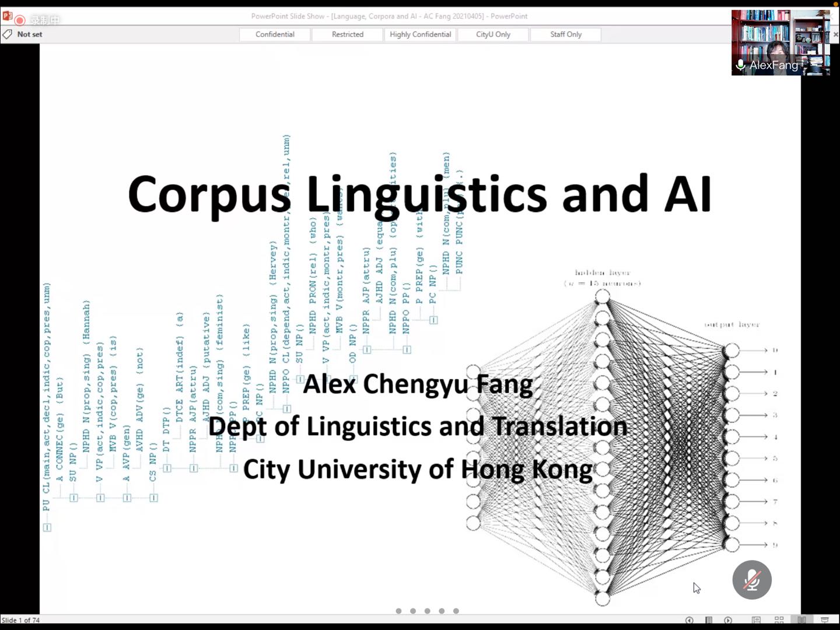This screenshot has width=840, height=630.
Task: Select Reading View in status bar
Action: (x=801, y=620)
